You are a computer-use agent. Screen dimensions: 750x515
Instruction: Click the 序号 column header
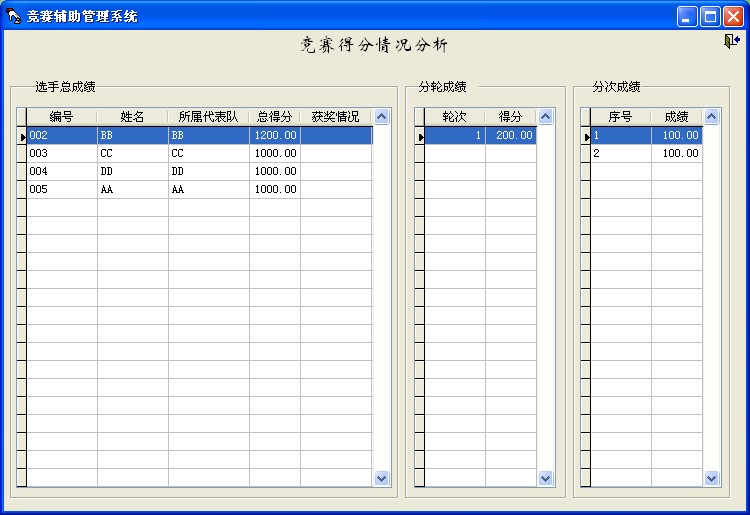click(x=621, y=117)
